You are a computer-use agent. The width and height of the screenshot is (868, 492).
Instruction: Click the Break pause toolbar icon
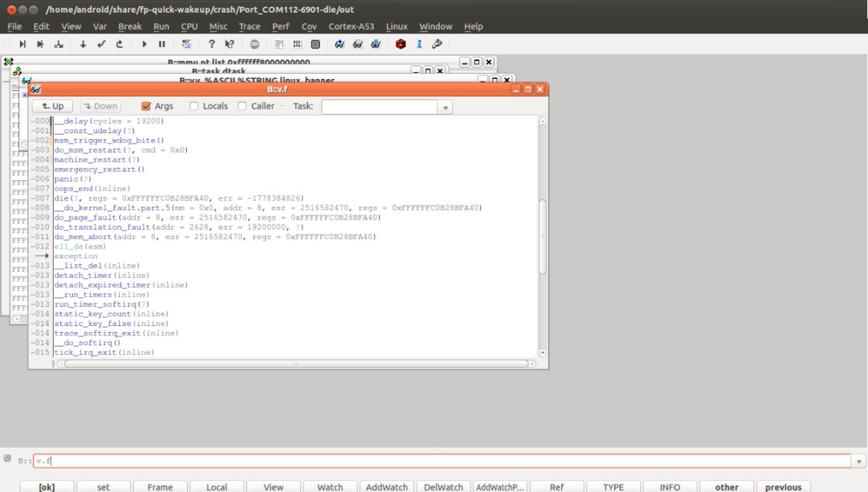pyautogui.click(x=162, y=44)
